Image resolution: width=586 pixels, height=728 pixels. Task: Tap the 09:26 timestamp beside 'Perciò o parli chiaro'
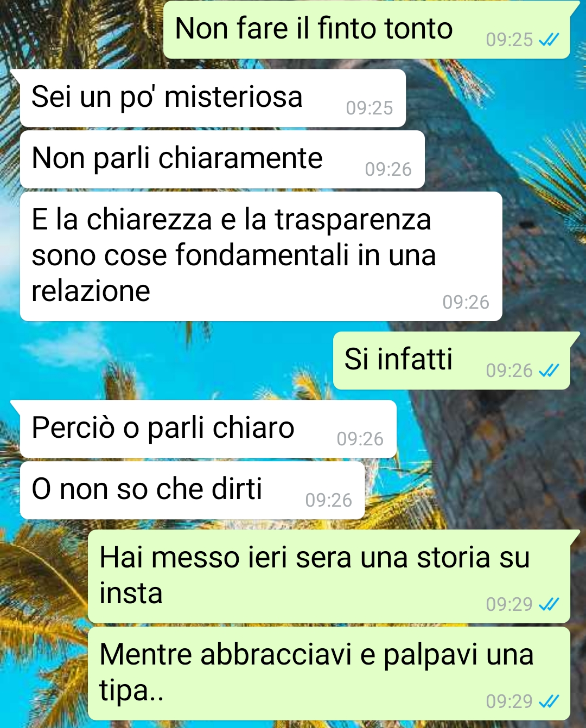(360, 439)
